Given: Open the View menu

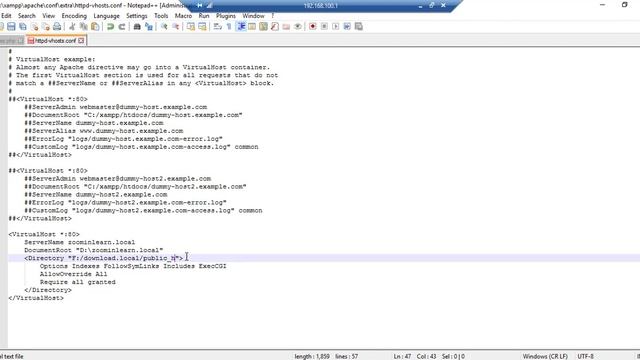Looking at the screenshot, I should 49,16.
